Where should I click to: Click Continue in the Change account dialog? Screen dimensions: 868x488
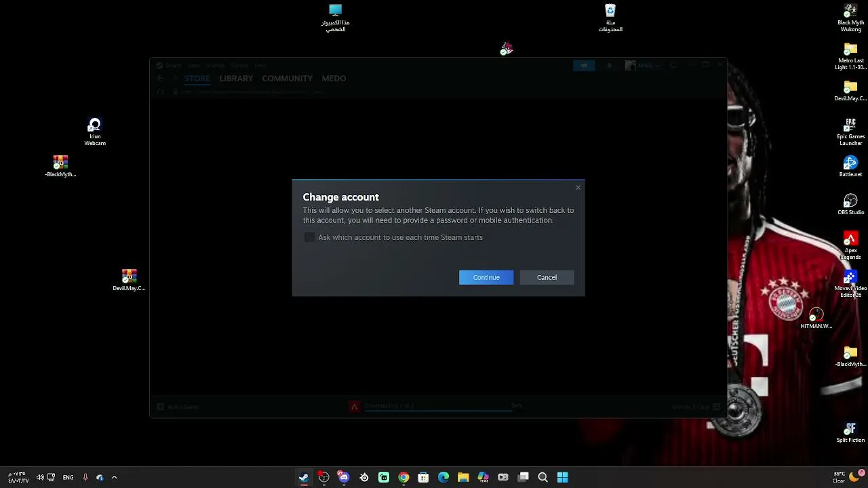[x=486, y=277]
